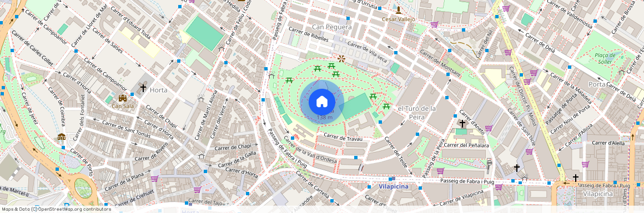
Task: Click the el Turó de la Peira label
Action: 416,112
